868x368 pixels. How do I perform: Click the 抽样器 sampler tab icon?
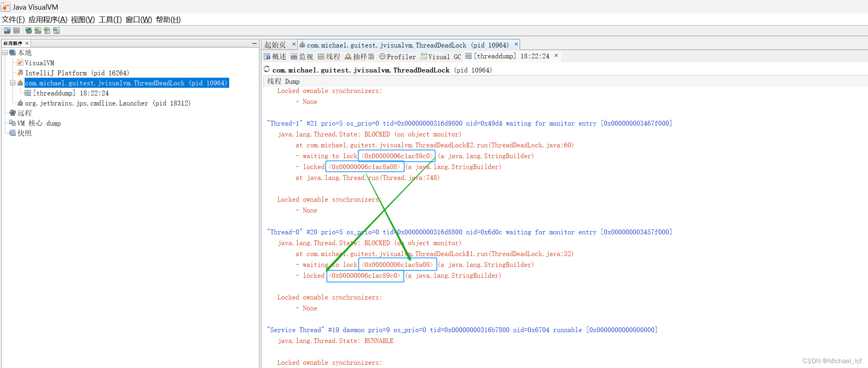pyautogui.click(x=348, y=57)
